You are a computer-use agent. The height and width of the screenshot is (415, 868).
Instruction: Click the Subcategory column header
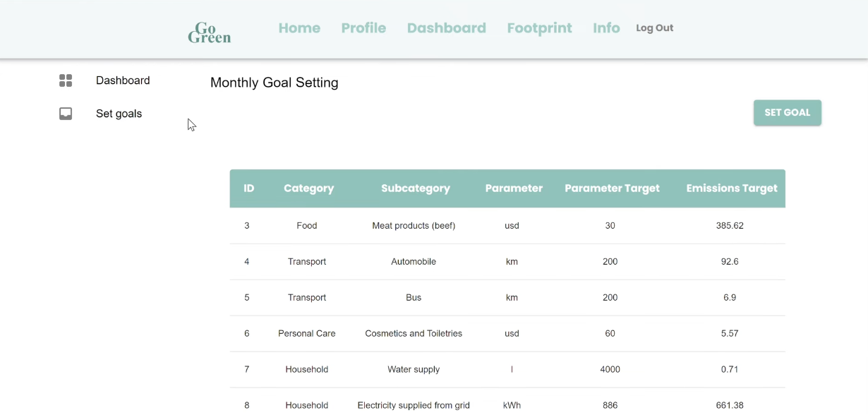(415, 188)
